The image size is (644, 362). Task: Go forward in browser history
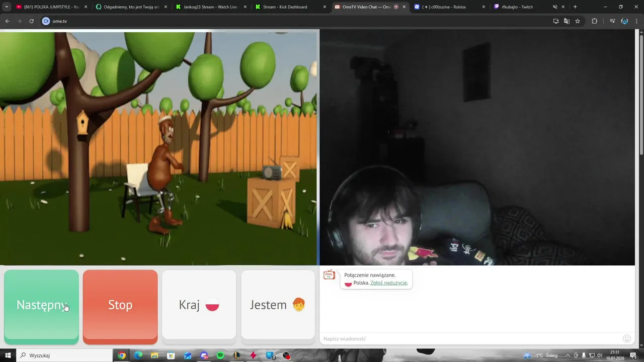click(19, 21)
